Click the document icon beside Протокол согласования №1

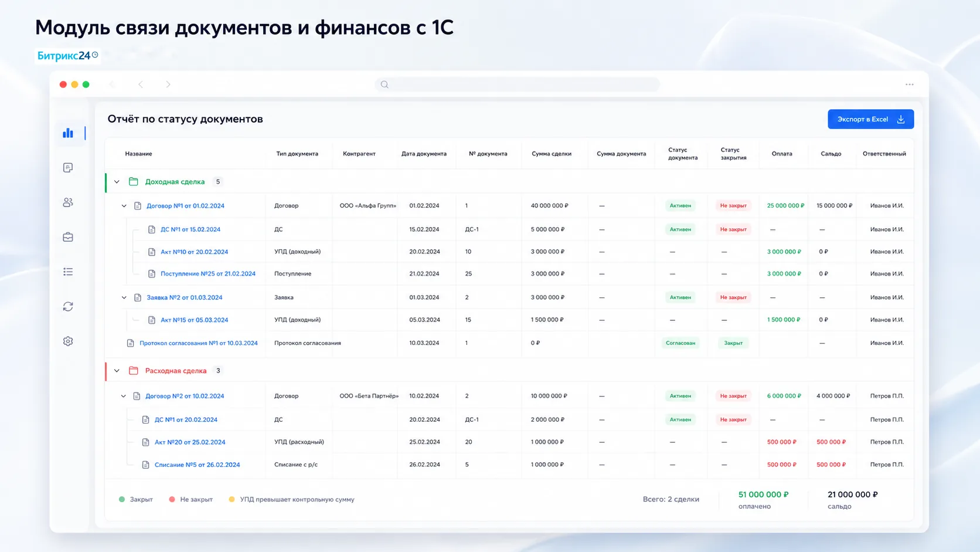(131, 343)
